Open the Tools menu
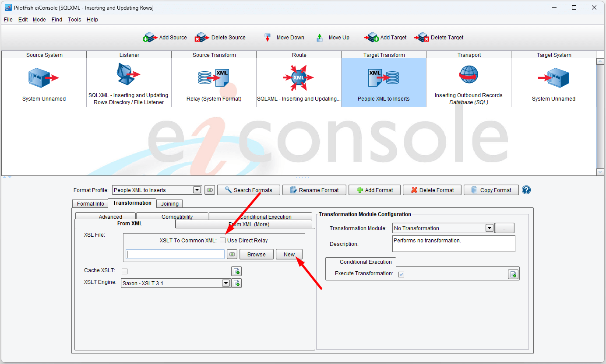Image resolution: width=606 pixels, height=364 pixels. pyautogui.click(x=74, y=19)
